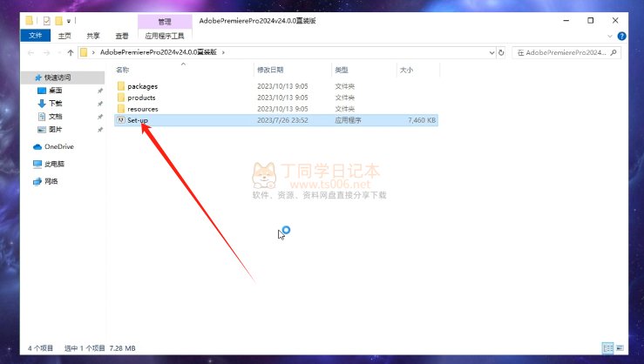The width and height of the screenshot is (644, 364).
Task: Open Explorer help question mark icon
Action: [622, 36]
